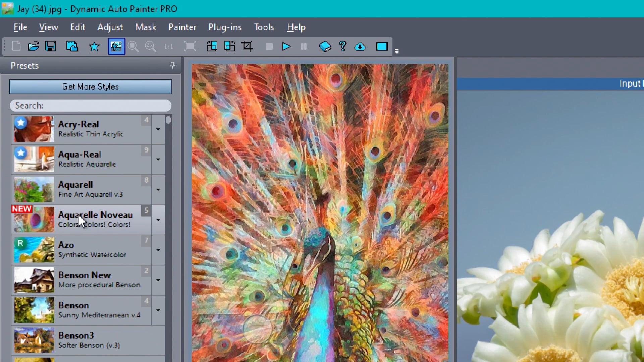Pause the painting process
The width and height of the screenshot is (644, 362).
click(x=304, y=46)
